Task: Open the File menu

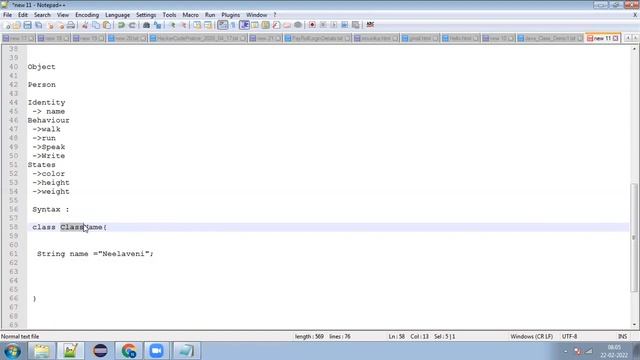Action: pos(7,15)
